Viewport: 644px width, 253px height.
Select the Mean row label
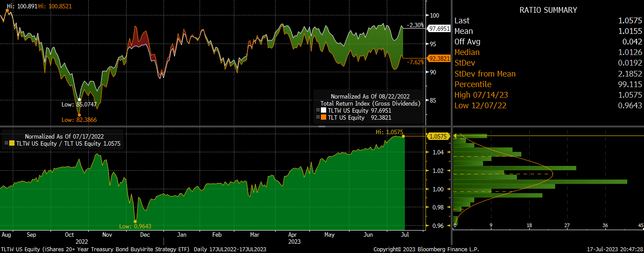pos(464,31)
